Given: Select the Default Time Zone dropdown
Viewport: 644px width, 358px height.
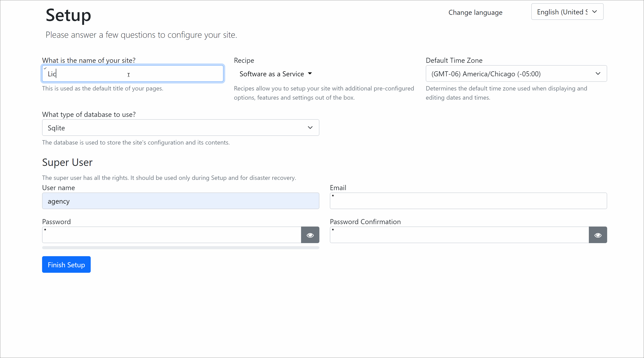Looking at the screenshot, I should click(515, 74).
